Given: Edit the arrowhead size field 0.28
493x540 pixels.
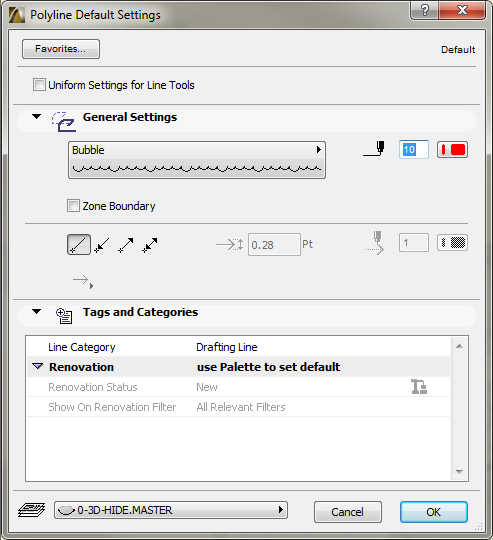Looking at the screenshot, I should tap(274, 245).
